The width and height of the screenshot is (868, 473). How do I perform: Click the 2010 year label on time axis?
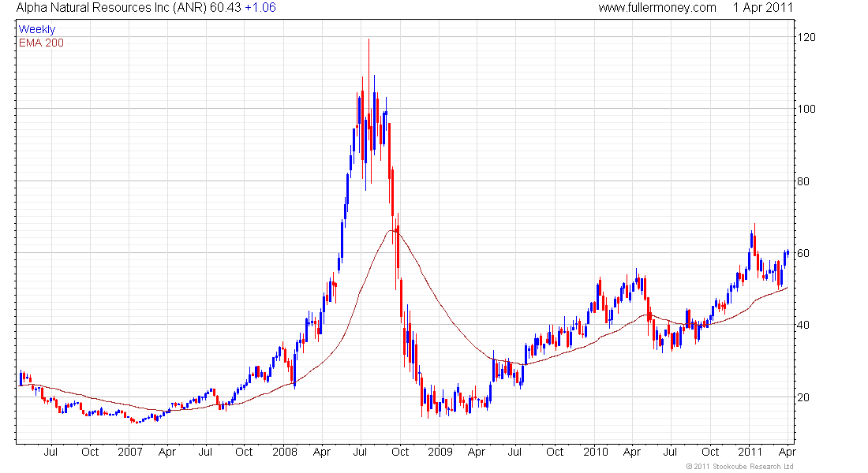[x=596, y=452]
